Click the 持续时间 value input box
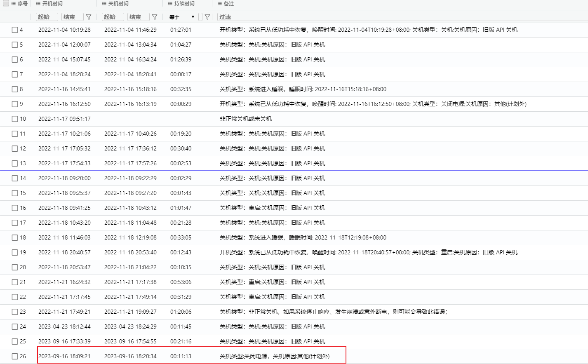Viewport: 588px width, 364px height. [200, 17]
